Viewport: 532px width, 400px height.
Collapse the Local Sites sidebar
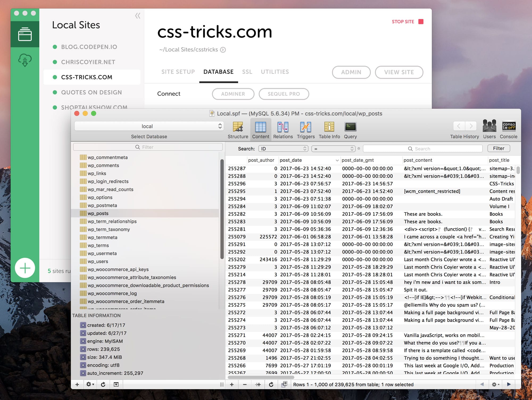[x=138, y=16]
